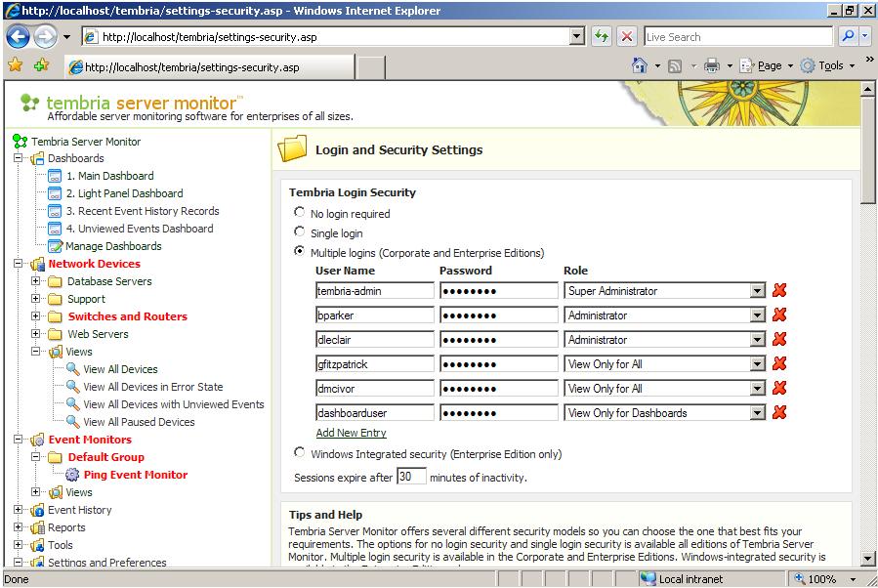Screen dimensions: 878x588
Task: Click the Refresh page icon
Action: [x=602, y=37]
